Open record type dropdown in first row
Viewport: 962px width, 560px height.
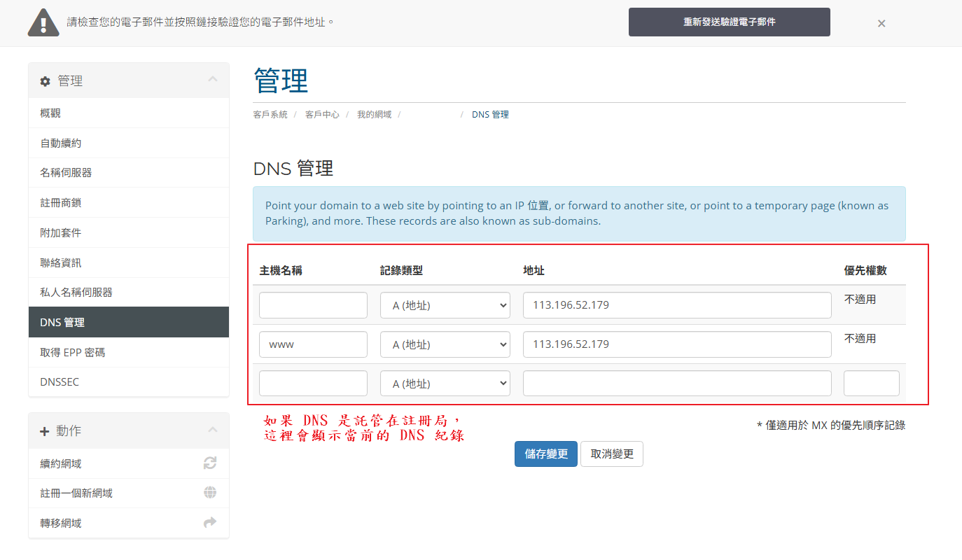coord(445,305)
